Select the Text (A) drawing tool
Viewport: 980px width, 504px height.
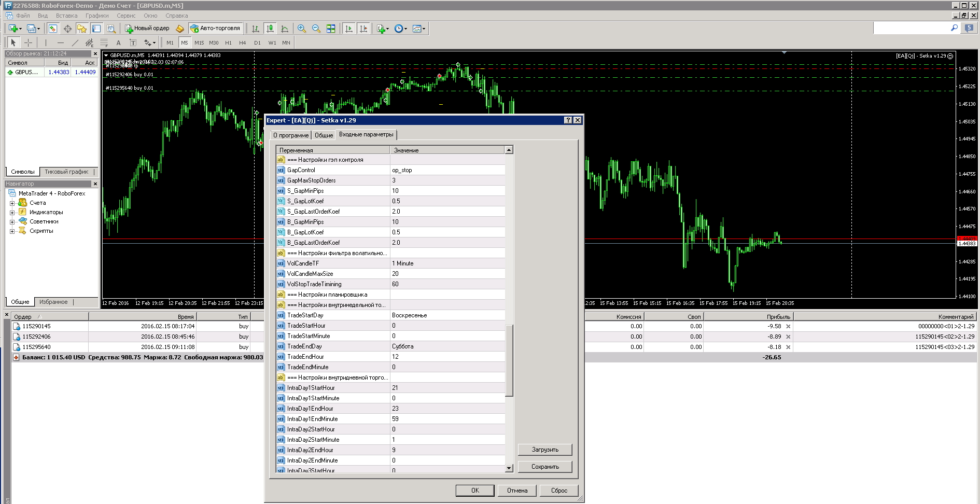click(119, 43)
